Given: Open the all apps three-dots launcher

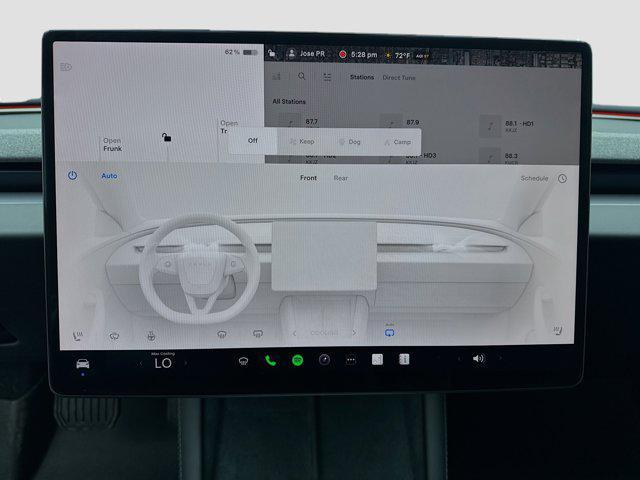Looking at the screenshot, I should [351, 360].
